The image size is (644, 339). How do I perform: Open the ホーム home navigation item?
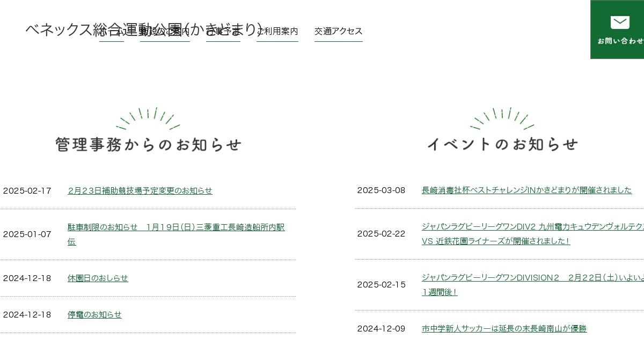(112, 32)
